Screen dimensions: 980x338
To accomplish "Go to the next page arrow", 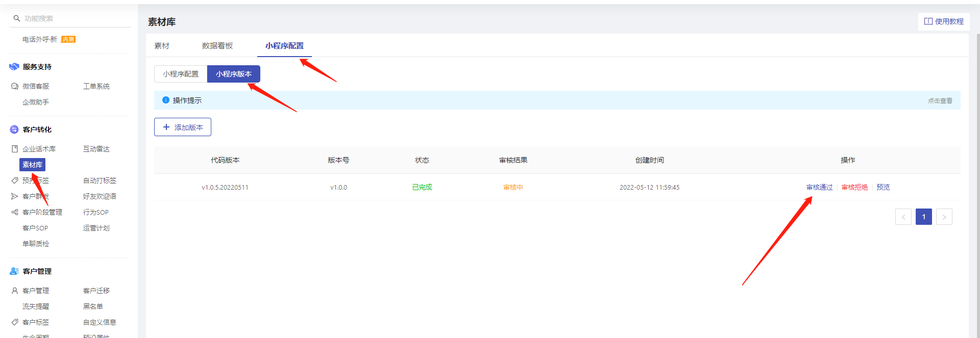I will pyautogui.click(x=944, y=217).
